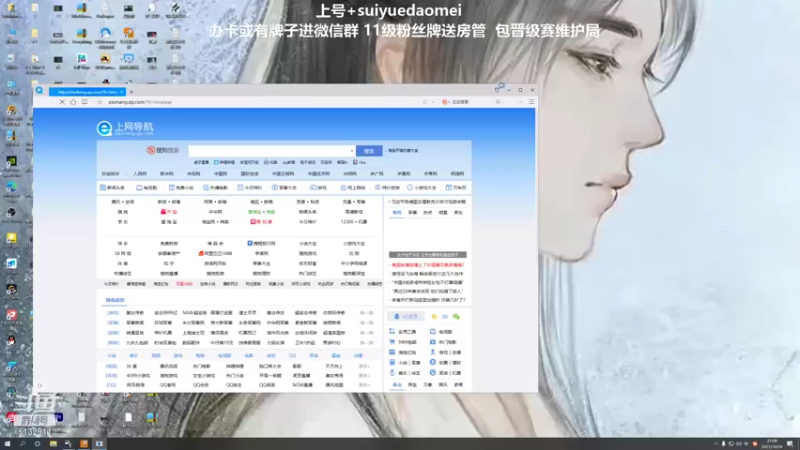Screen dimensions: 800x450
Task: Open 电视剧 icon shortcut in quick row
Action: pos(146,188)
